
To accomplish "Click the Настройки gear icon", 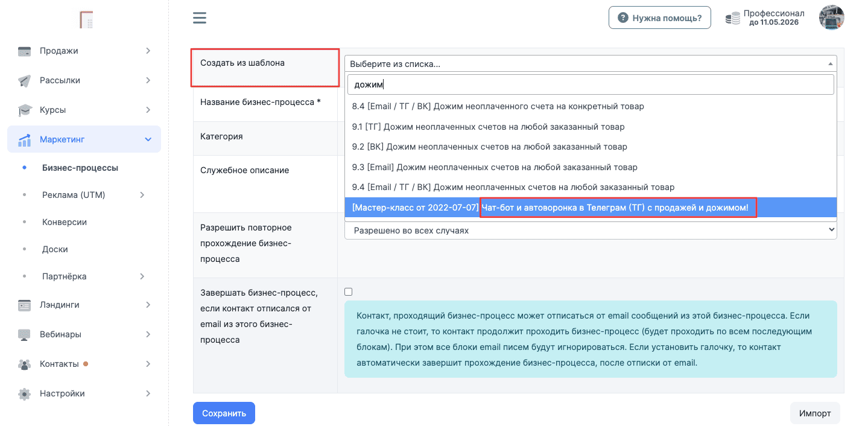I will [x=24, y=394].
